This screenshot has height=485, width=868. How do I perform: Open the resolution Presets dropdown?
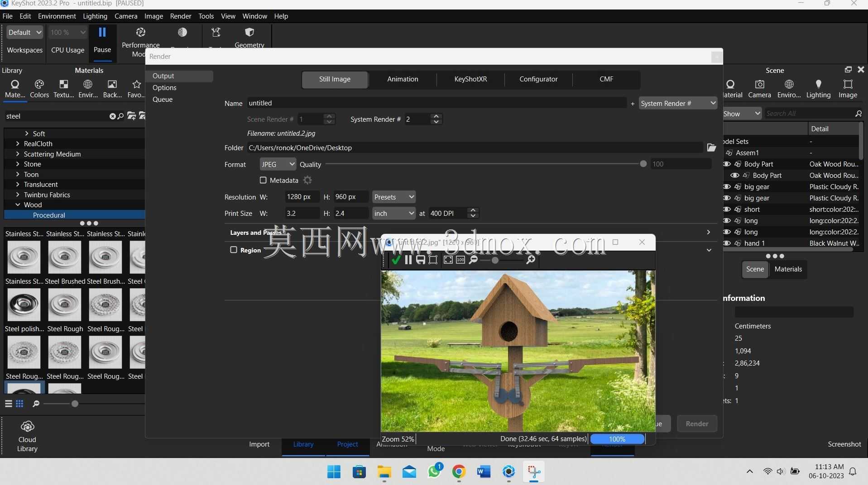click(393, 197)
